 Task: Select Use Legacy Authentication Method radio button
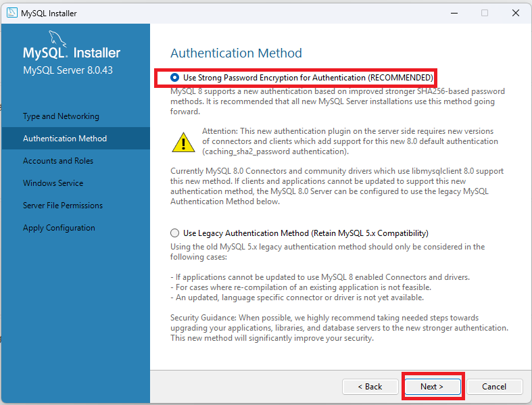(174, 233)
